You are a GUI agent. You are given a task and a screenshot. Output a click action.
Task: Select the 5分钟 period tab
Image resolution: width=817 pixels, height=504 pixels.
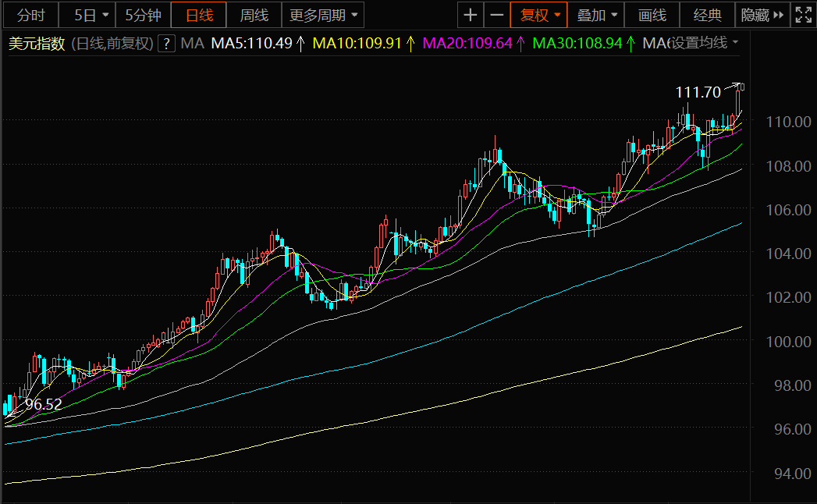tap(143, 15)
